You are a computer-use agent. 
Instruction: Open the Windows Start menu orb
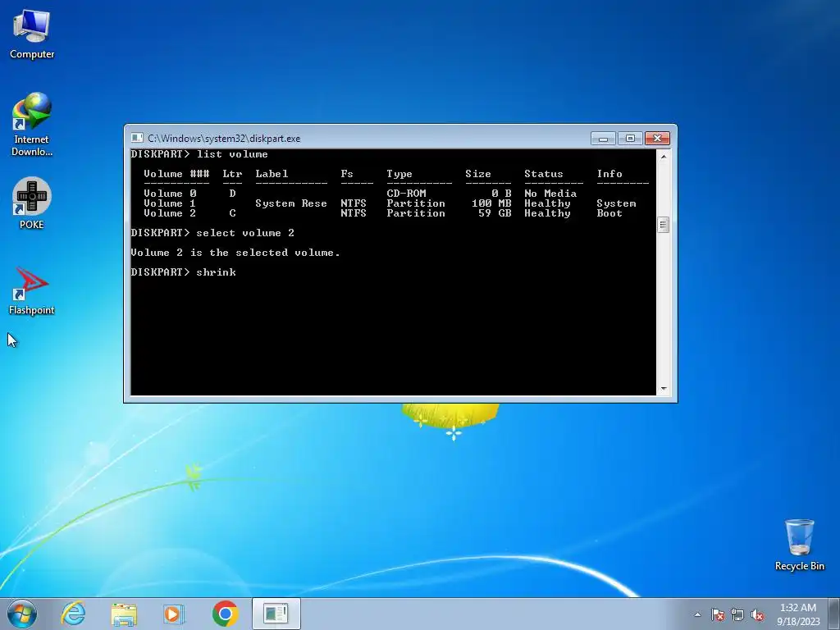22,614
